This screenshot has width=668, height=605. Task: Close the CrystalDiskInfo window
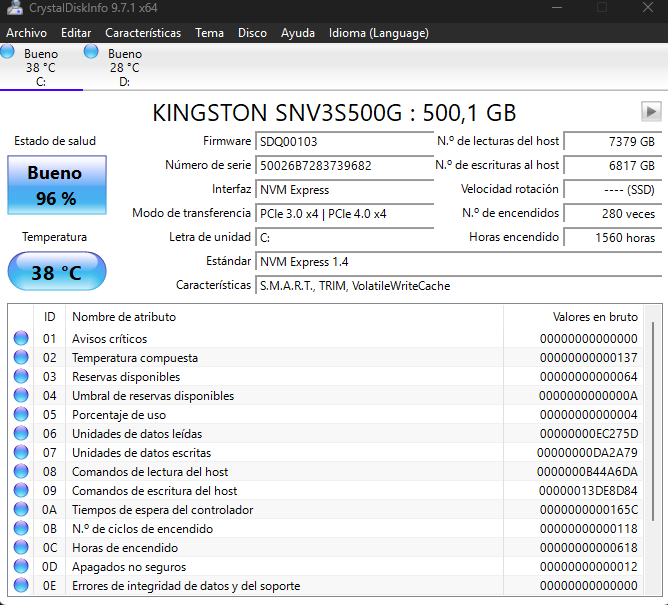[x=648, y=7]
